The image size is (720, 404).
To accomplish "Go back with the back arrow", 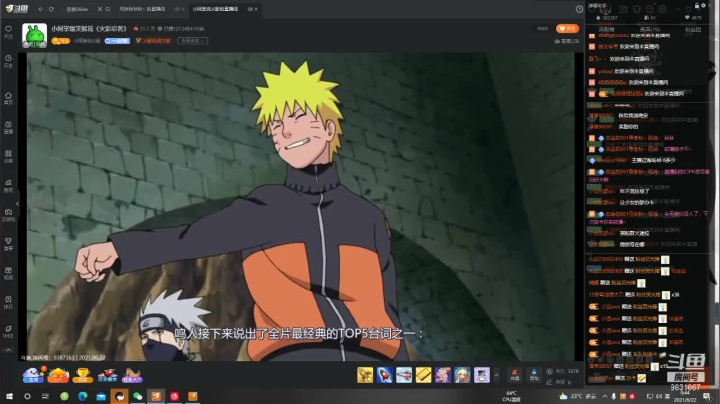I will point(40,9).
